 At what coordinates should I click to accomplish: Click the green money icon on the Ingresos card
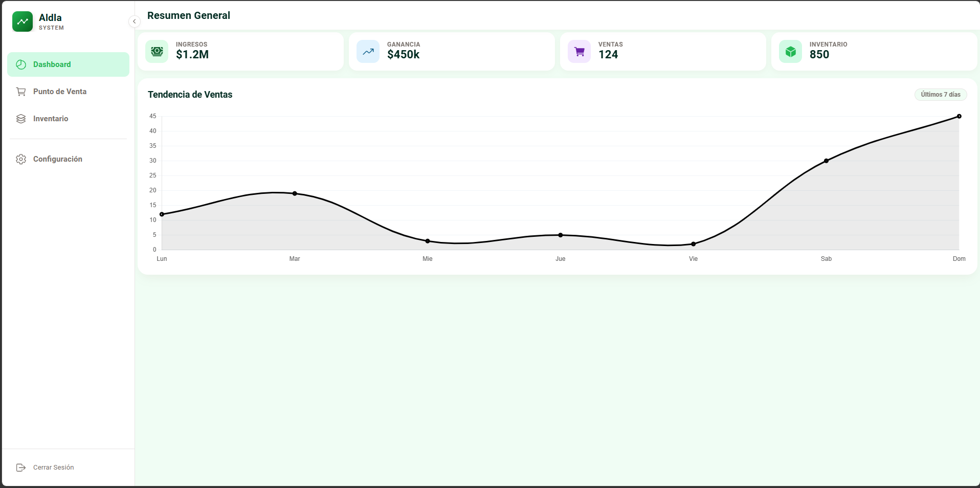157,51
